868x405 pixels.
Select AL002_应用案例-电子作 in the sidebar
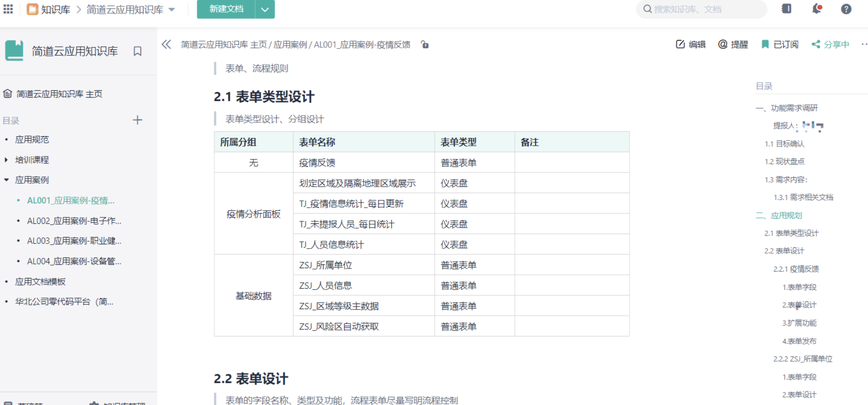[x=74, y=221]
